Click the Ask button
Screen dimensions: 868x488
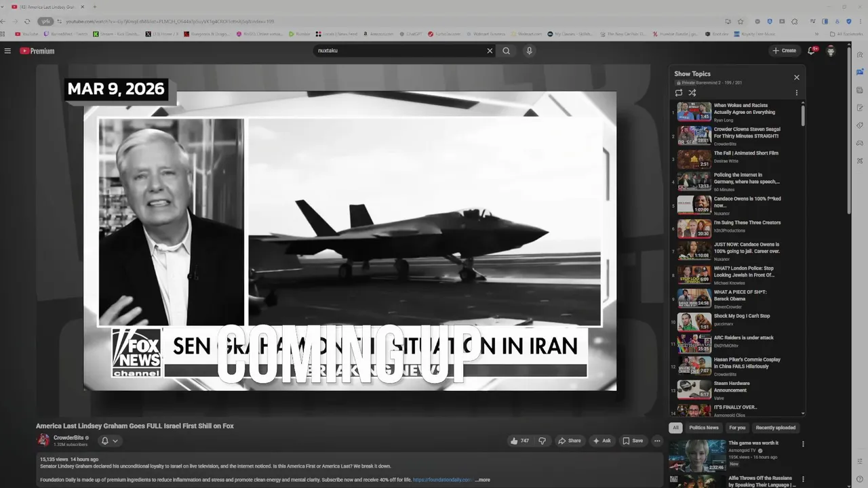coord(601,441)
